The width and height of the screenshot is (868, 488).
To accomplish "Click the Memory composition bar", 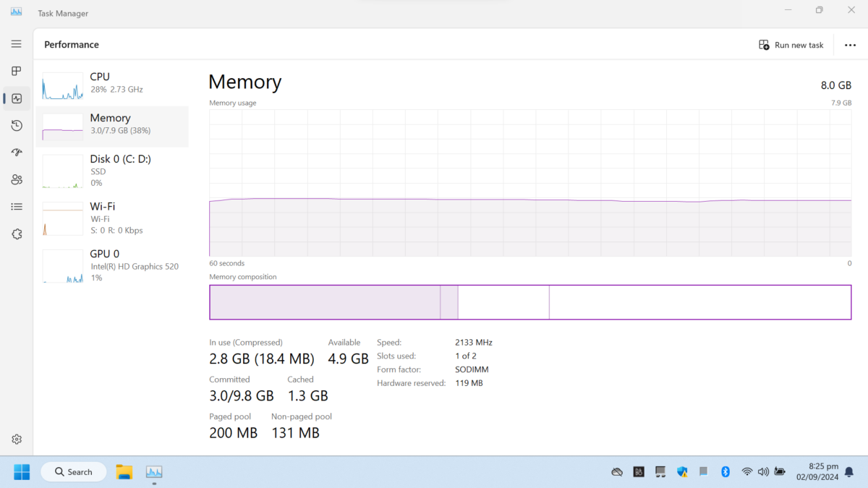I will [530, 302].
